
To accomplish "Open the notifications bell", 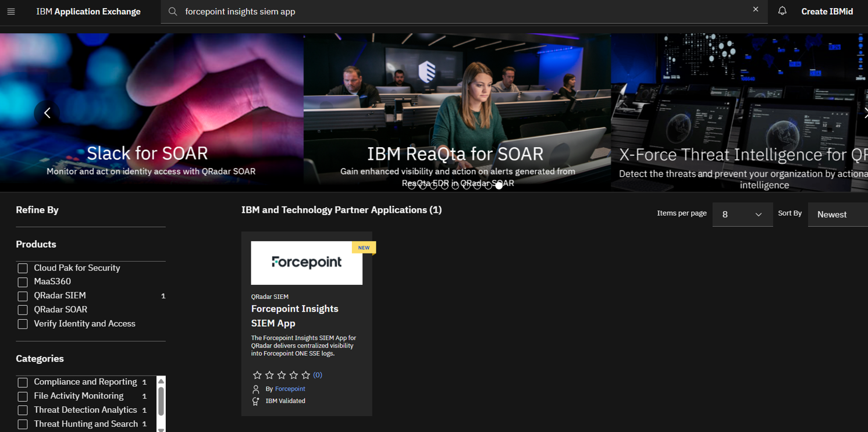I will [782, 11].
